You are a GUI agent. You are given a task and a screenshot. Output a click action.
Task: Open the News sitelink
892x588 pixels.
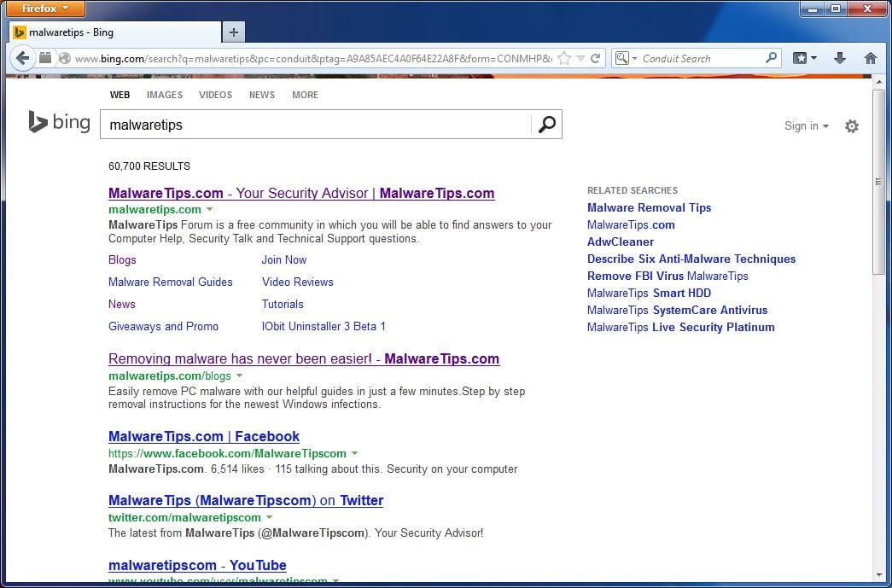point(122,304)
